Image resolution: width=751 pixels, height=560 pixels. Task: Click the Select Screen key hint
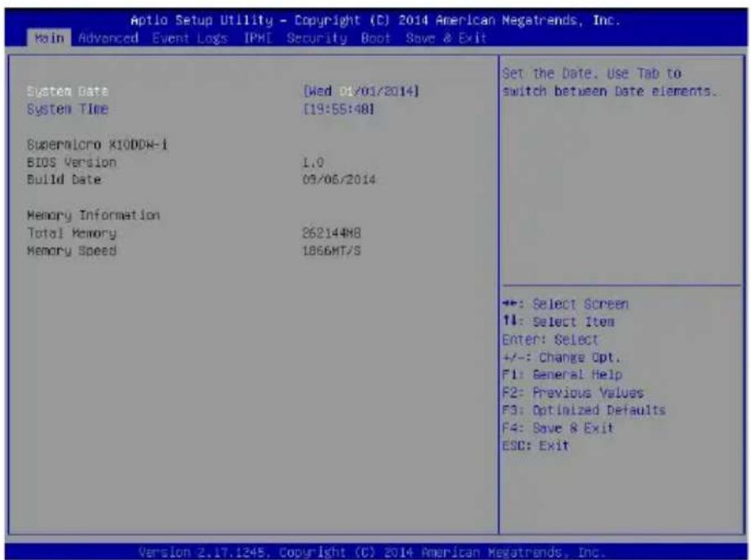point(566,304)
